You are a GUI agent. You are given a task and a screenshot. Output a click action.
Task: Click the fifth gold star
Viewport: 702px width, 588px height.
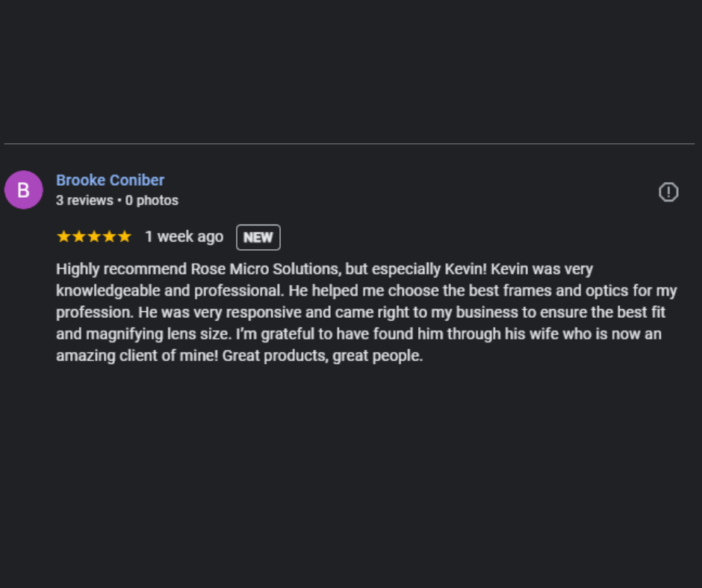coord(125,237)
